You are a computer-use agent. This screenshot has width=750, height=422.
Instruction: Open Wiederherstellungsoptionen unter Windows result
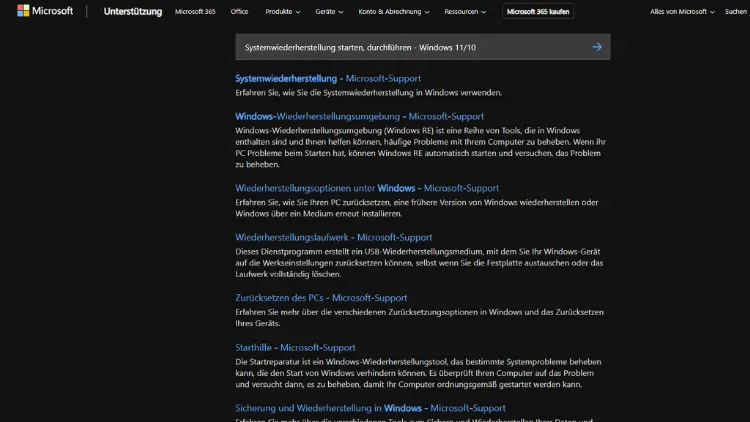pyautogui.click(x=367, y=188)
